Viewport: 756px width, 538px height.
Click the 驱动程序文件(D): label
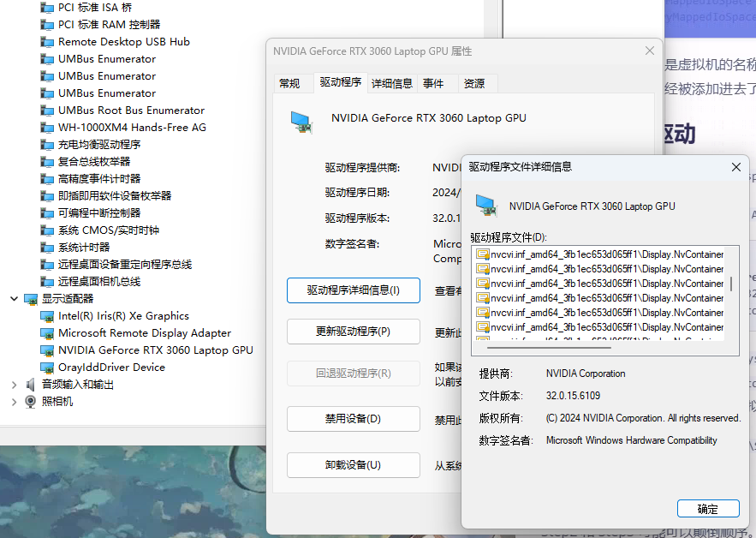(x=509, y=237)
